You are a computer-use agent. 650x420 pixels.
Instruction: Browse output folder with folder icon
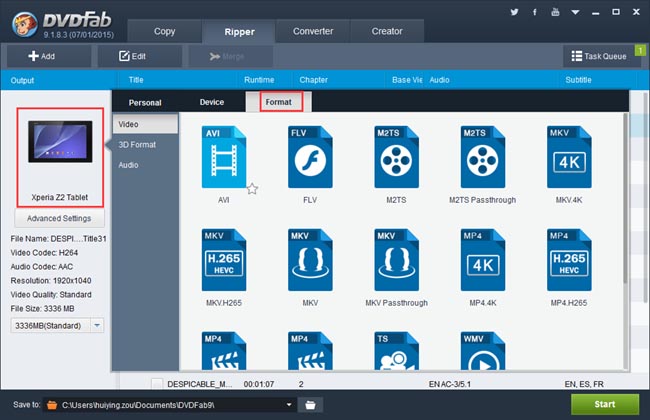(x=310, y=405)
